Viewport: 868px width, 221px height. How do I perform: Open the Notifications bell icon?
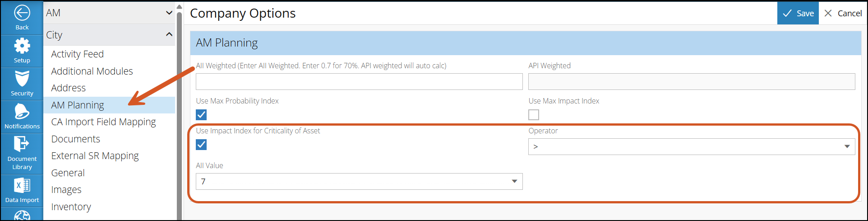[22, 112]
